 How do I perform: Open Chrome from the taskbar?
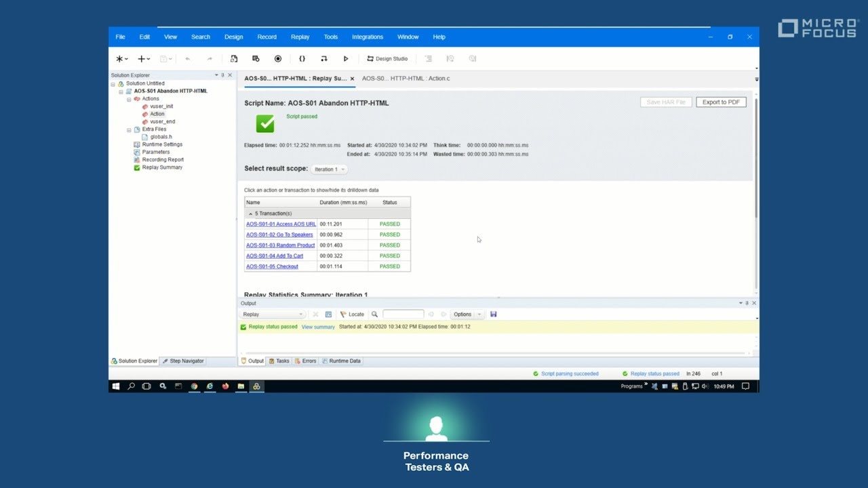tap(194, 386)
